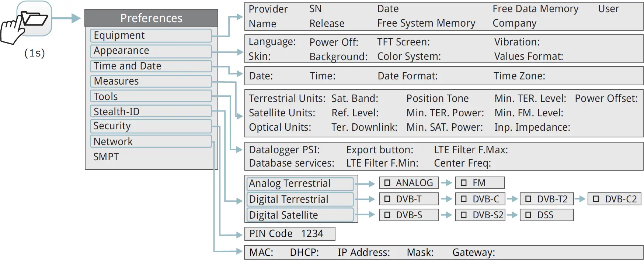Click the Values Format: setting
Viewport: 644px width, 260px height.
click(529, 57)
